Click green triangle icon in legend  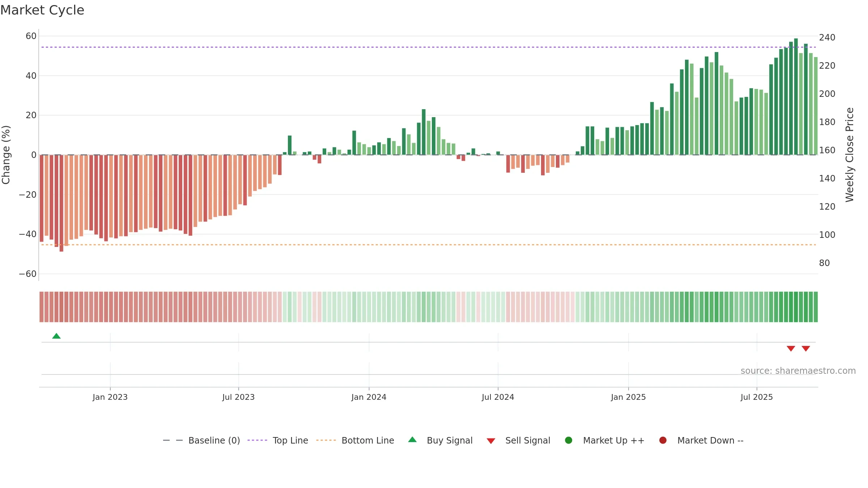point(412,440)
